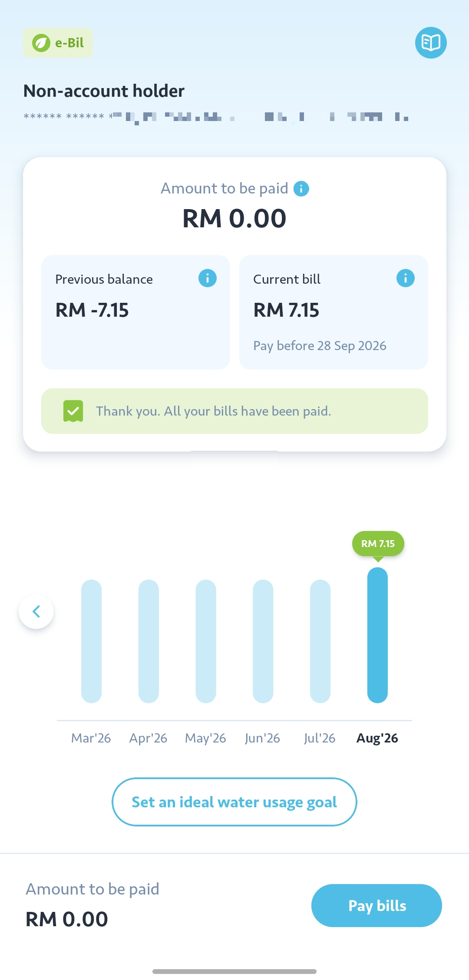Go to previous months with left chevron
469x980 pixels.
[x=36, y=611]
